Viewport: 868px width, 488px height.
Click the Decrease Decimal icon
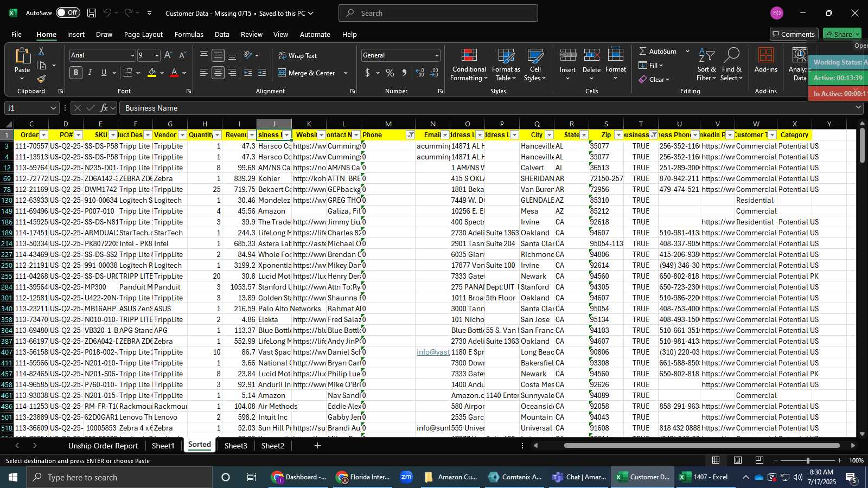(434, 73)
